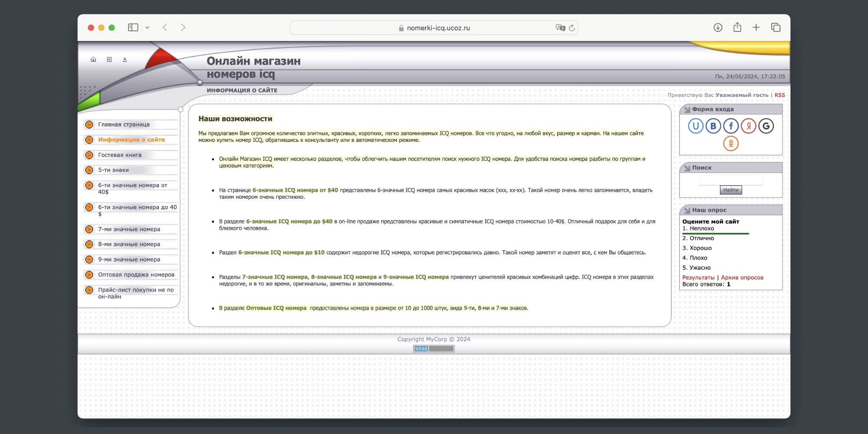Go back with Safari back arrow
Screen dimensions: 868x434
tap(165, 27)
